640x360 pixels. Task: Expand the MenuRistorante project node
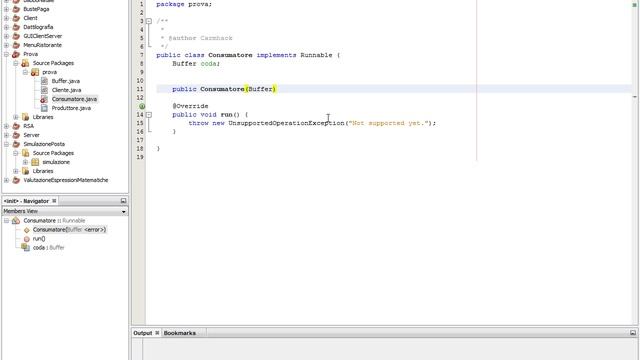click(7, 45)
